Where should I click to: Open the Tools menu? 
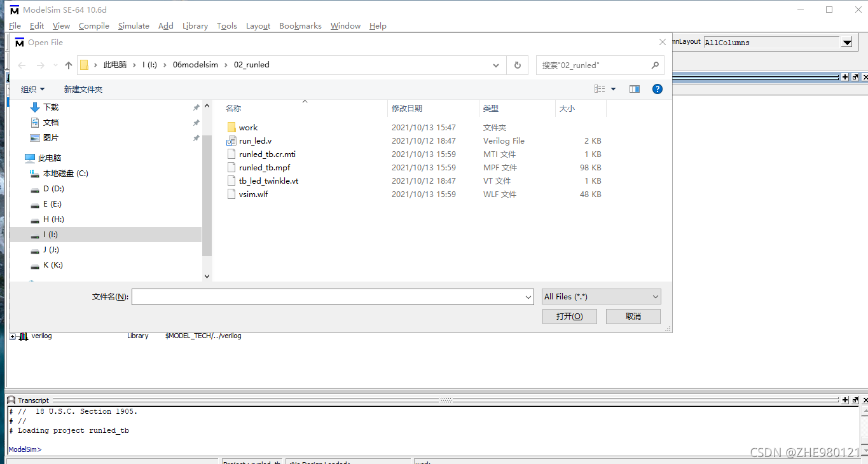[x=227, y=26]
